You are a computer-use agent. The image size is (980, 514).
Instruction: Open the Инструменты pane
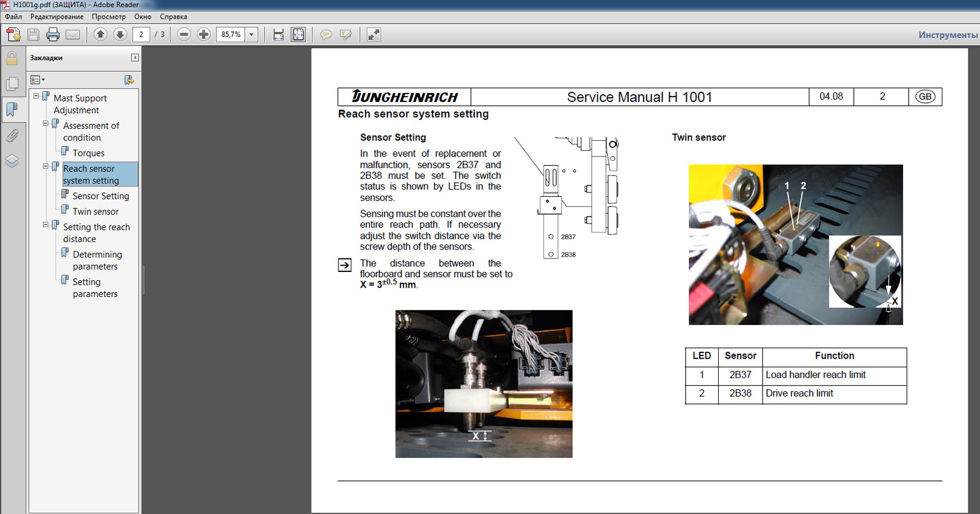947,35
